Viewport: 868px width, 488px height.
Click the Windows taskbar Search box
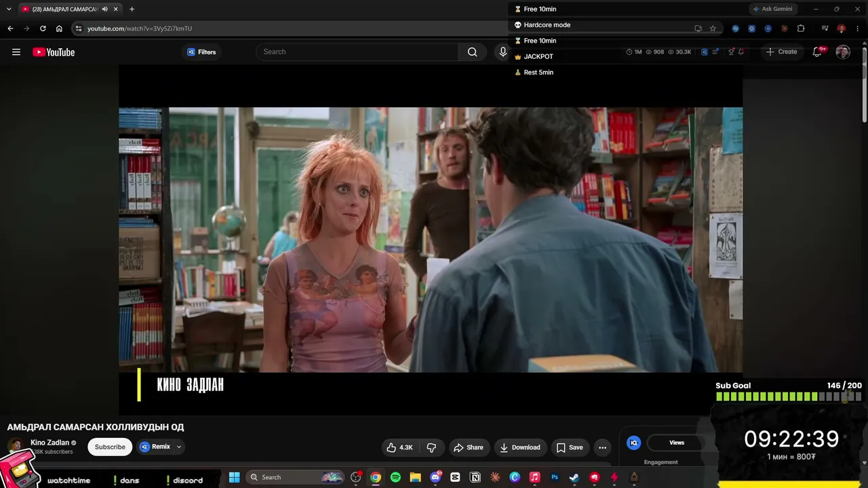(x=295, y=477)
